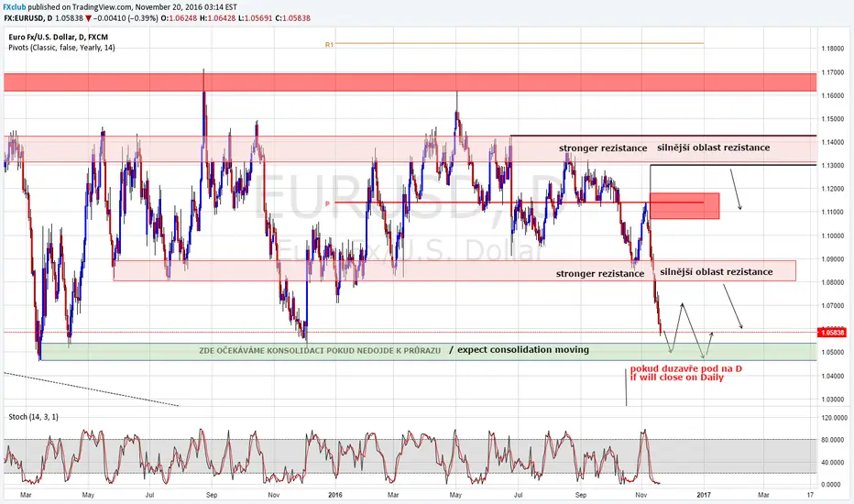Image resolution: width=854 pixels, height=504 pixels.
Task: Click the O:1.06248 open value
Action: click(x=180, y=18)
